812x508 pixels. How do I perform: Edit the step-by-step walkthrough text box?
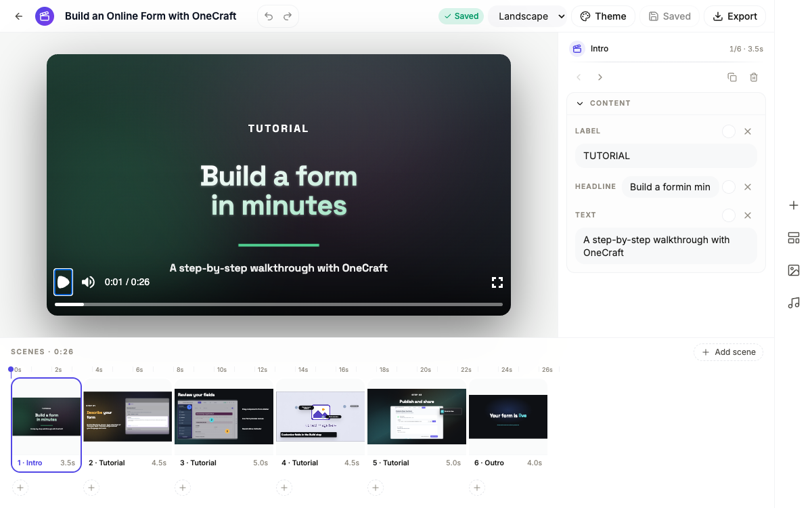point(666,246)
